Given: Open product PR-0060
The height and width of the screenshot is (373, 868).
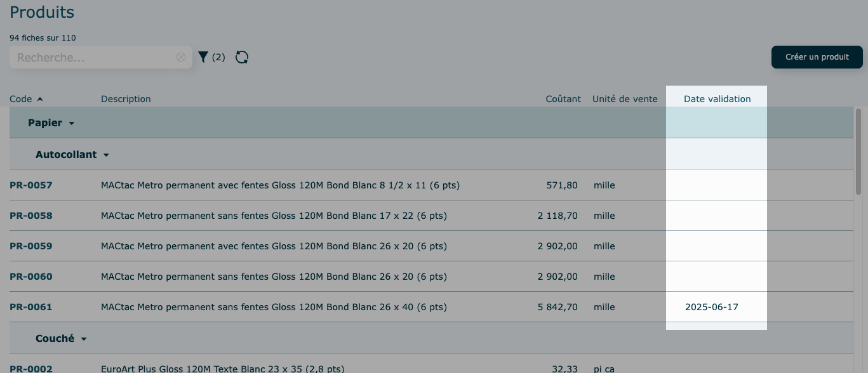Looking at the screenshot, I should click(x=31, y=277).
